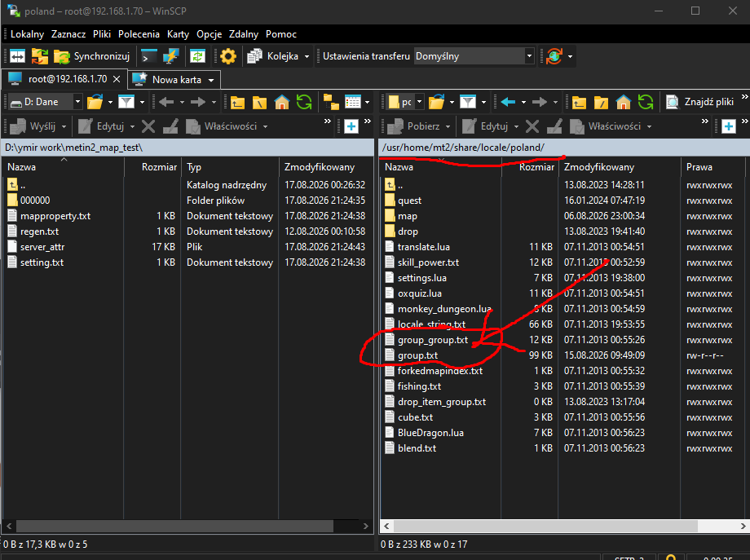Open the remote panel open-directory folder icon
Image resolution: width=750 pixels, height=560 pixels.
(x=436, y=102)
